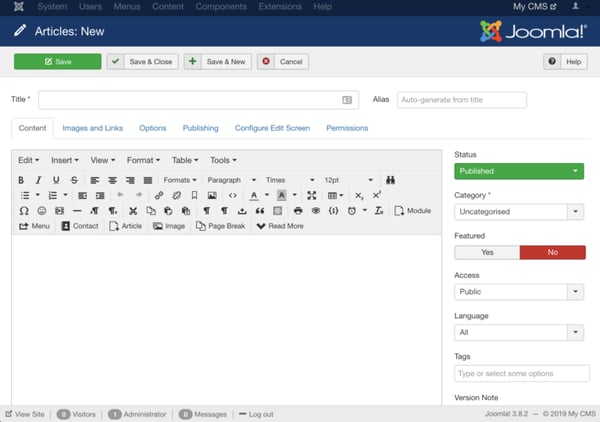600x422 pixels.
Task: Set Featured to Yes
Action: click(487, 253)
